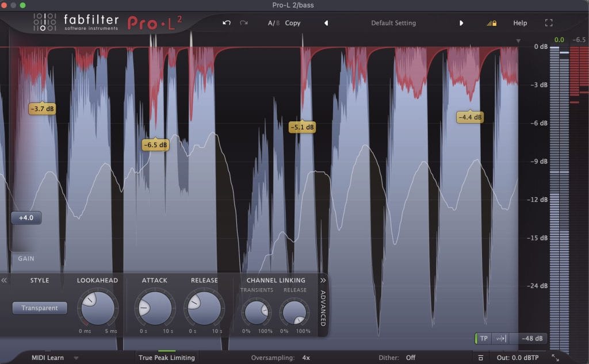Click the FabFilter logo icon
The height and width of the screenshot is (364, 589).
click(45, 22)
